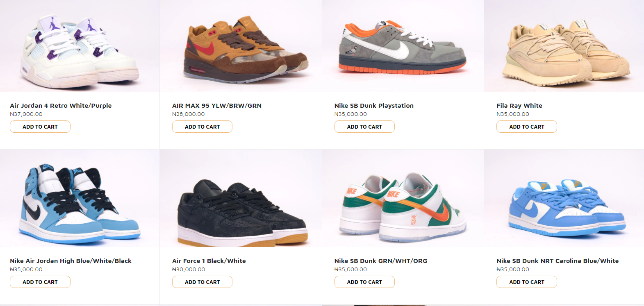View the grey Nike SB Dunk Playstation image
Image resolution: width=644 pixels, height=306 pixels.
pyautogui.click(x=403, y=46)
